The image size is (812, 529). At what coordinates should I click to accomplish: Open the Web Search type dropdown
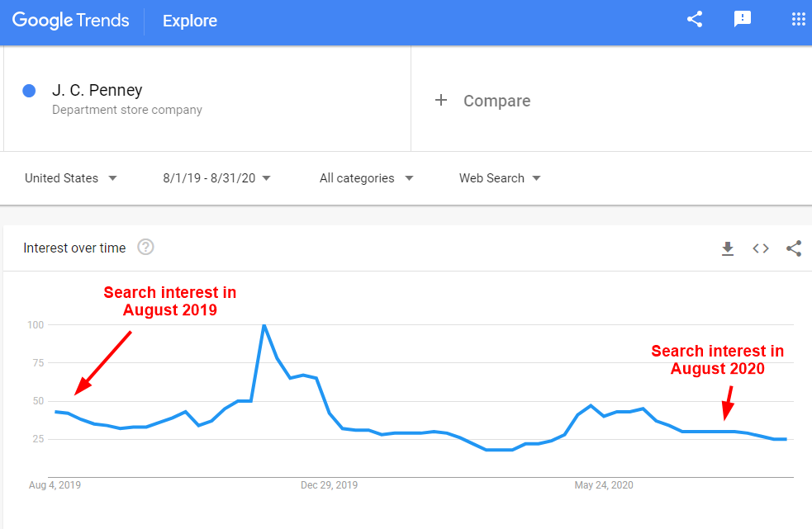tap(500, 178)
